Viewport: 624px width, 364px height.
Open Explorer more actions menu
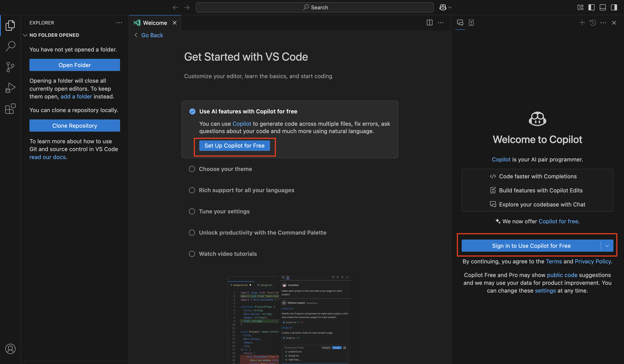tap(119, 23)
